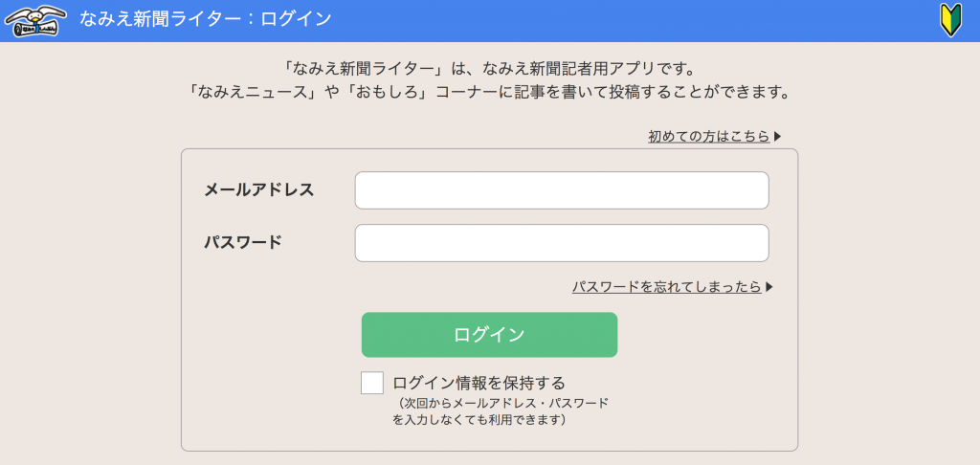The width and height of the screenshot is (980, 465).
Task: Click the empty area of blue header bar
Action: click(625, 21)
